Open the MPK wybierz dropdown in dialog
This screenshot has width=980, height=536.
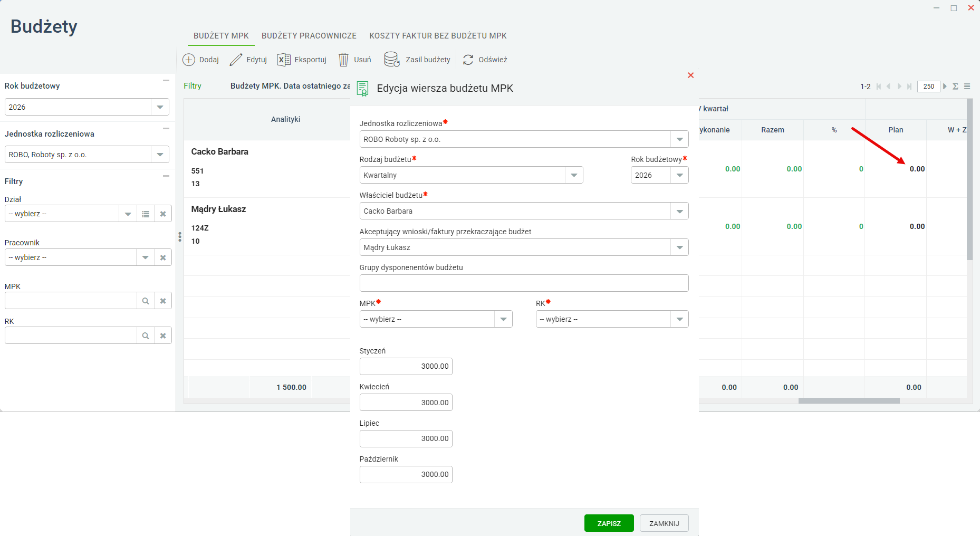[503, 319]
